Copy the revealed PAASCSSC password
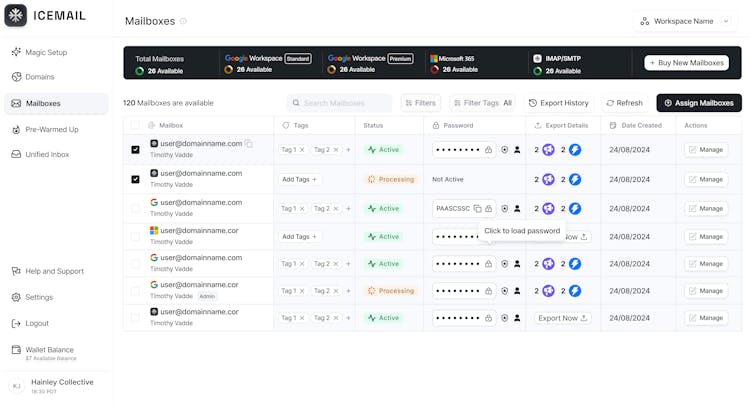Image resolution: width=750 pixels, height=406 pixels. tap(478, 209)
